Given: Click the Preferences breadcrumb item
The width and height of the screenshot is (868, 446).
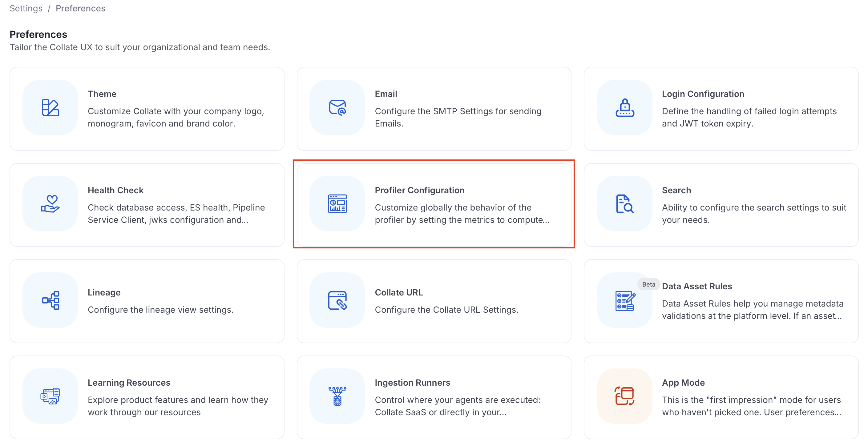Looking at the screenshot, I should pos(81,8).
